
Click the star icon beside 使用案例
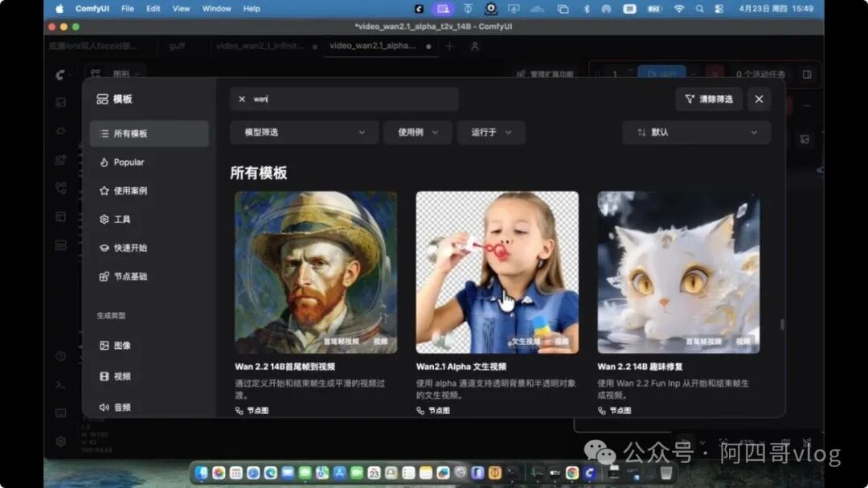pos(104,191)
